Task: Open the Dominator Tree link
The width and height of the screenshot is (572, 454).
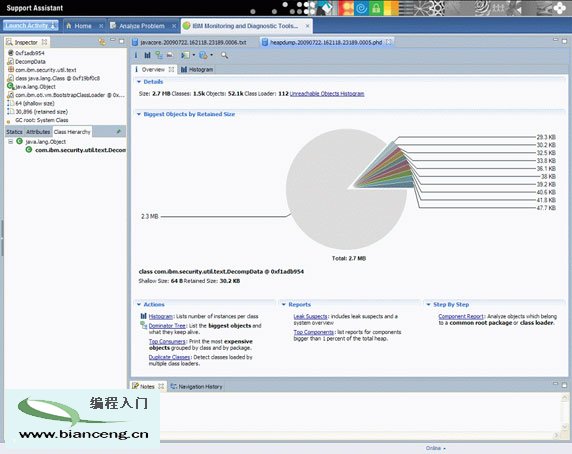Action: 167,326
